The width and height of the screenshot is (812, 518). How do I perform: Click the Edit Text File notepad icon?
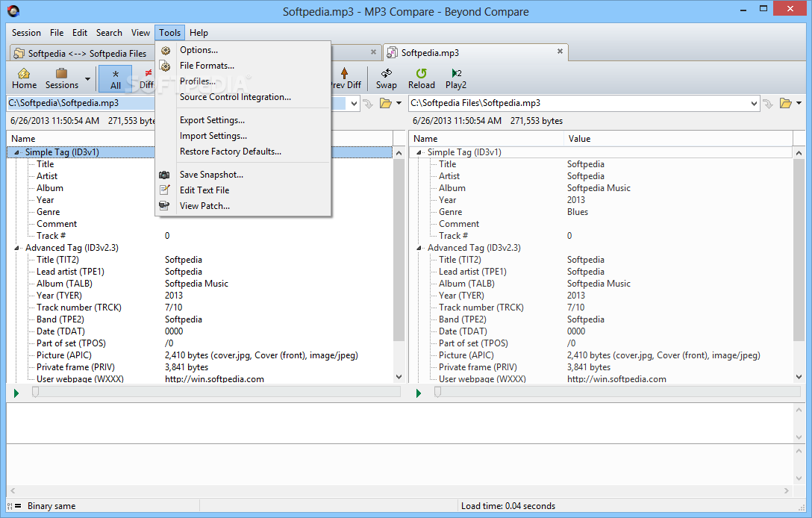pyautogui.click(x=165, y=190)
